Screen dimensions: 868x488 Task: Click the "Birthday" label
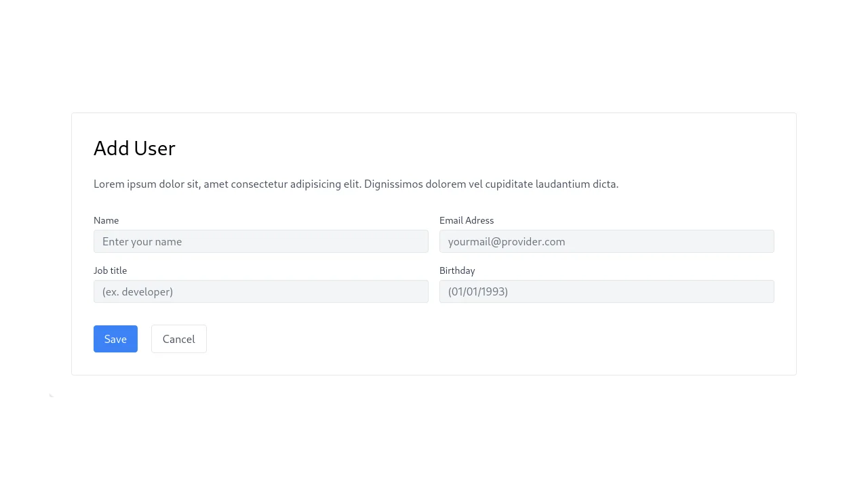coord(457,270)
